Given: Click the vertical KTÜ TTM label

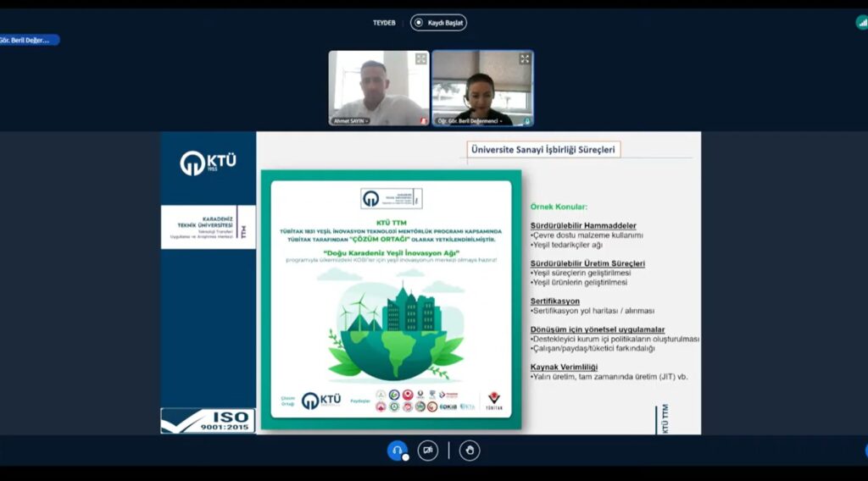Looking at the screenshot, I should click(x=665, y=418).
